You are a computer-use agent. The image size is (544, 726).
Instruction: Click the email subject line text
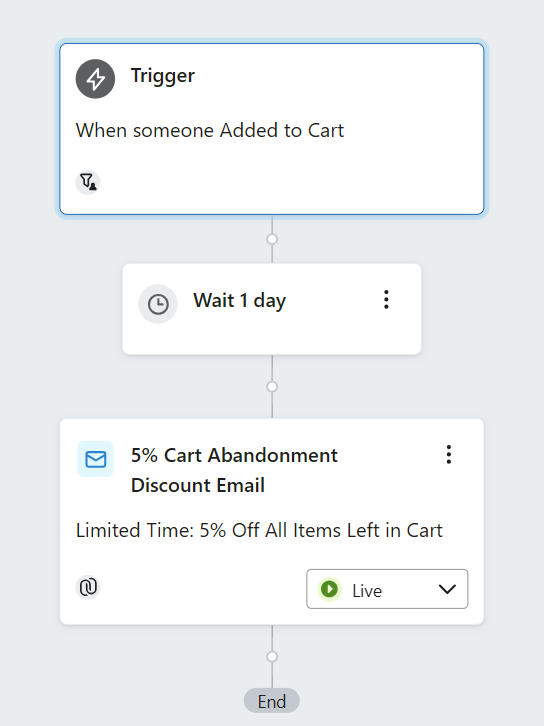click(x=259, y=530)
